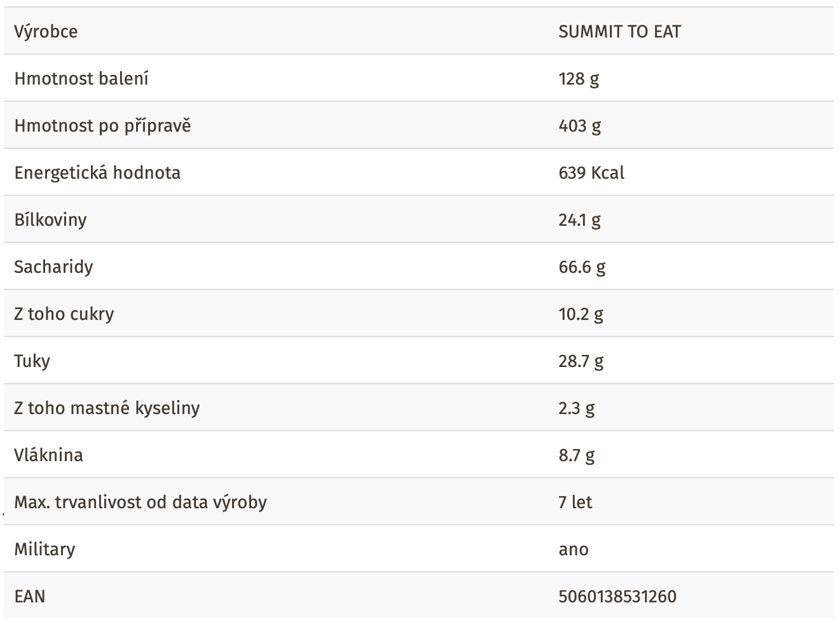Click the 24.1 g protein value

click(579, 220)
